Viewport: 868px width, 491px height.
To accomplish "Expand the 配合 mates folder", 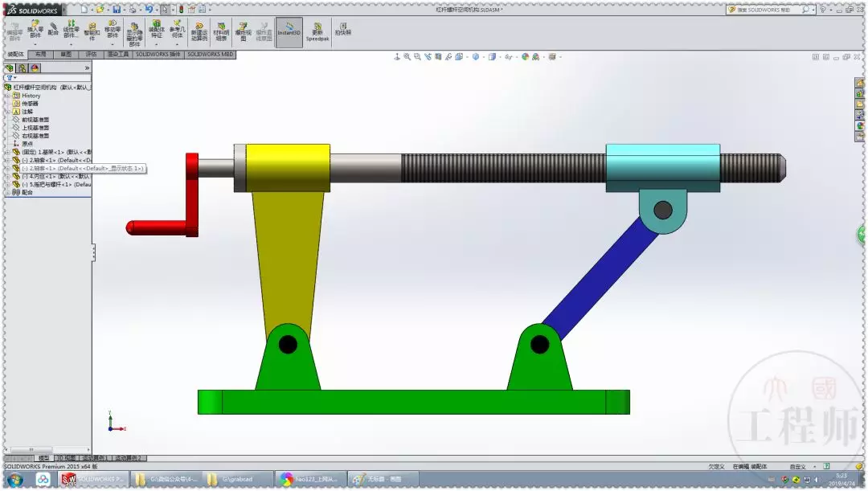I will pyautogui.click(x=7, y=192).
